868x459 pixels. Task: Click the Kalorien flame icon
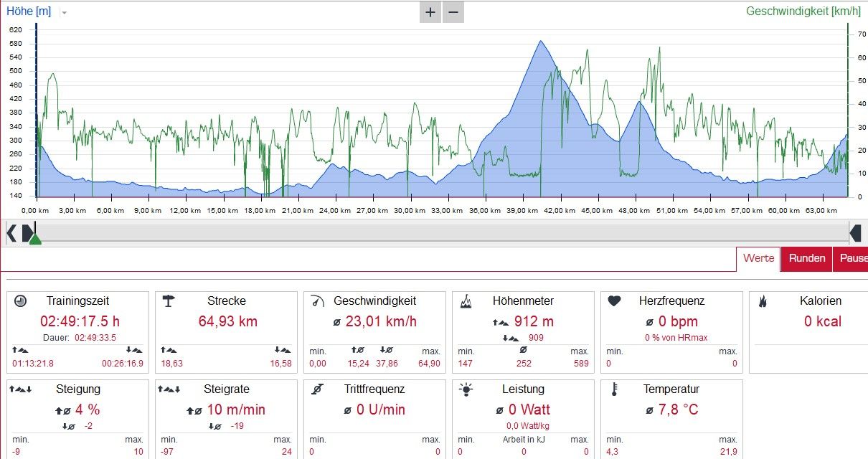click(x=763, y=301)
